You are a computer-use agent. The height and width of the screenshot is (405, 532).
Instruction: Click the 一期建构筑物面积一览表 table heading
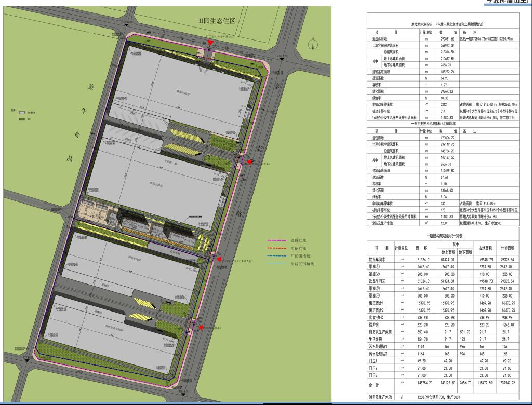[x=443, y=235]
